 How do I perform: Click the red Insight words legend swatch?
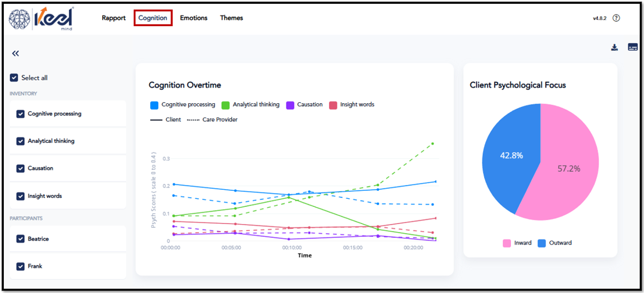tap(333, 105)
